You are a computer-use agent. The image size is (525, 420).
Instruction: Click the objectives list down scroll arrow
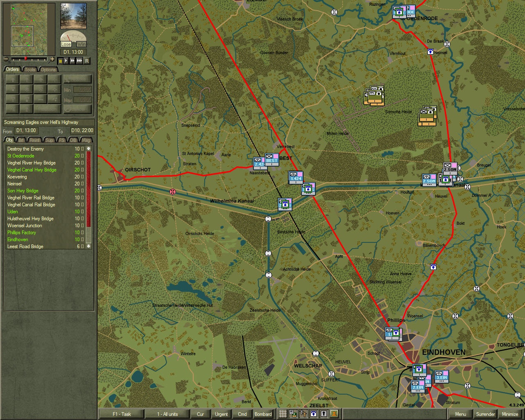89,246
